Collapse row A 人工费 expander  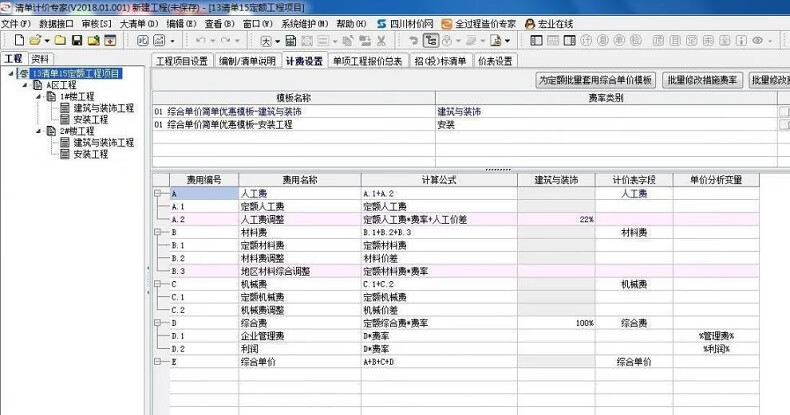(158, 193)
